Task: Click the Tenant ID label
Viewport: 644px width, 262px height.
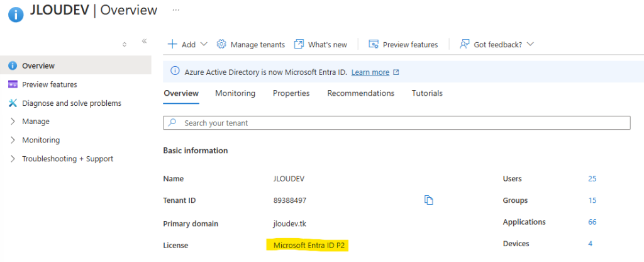Action: click(x=179, y=201)
